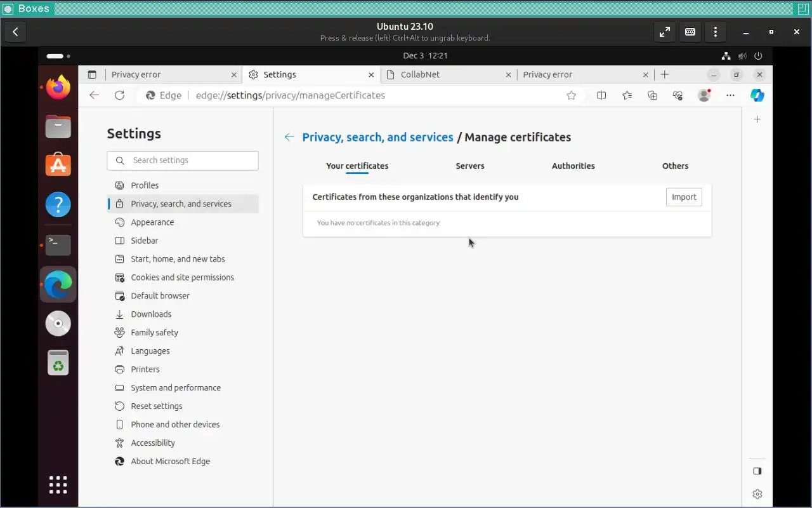
Task: Open Ubuntu system tray status menu
Action: coord(742,56)
